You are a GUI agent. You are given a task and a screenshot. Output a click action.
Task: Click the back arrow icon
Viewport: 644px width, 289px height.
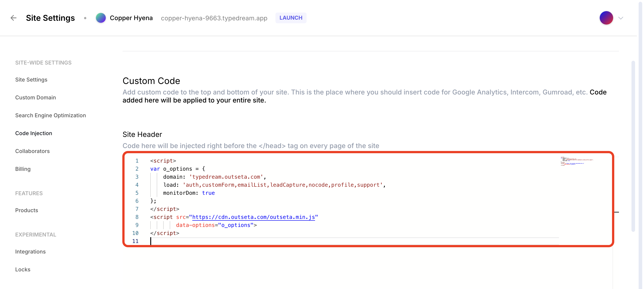point(13,18)
